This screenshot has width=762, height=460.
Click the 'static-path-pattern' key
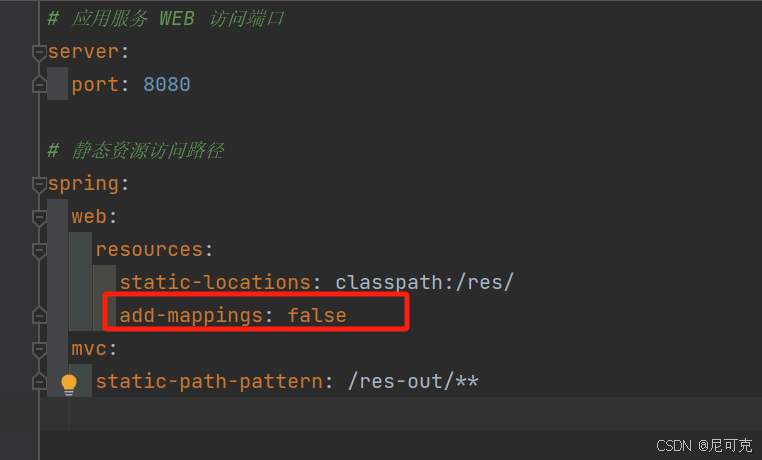tap(208, 382)
